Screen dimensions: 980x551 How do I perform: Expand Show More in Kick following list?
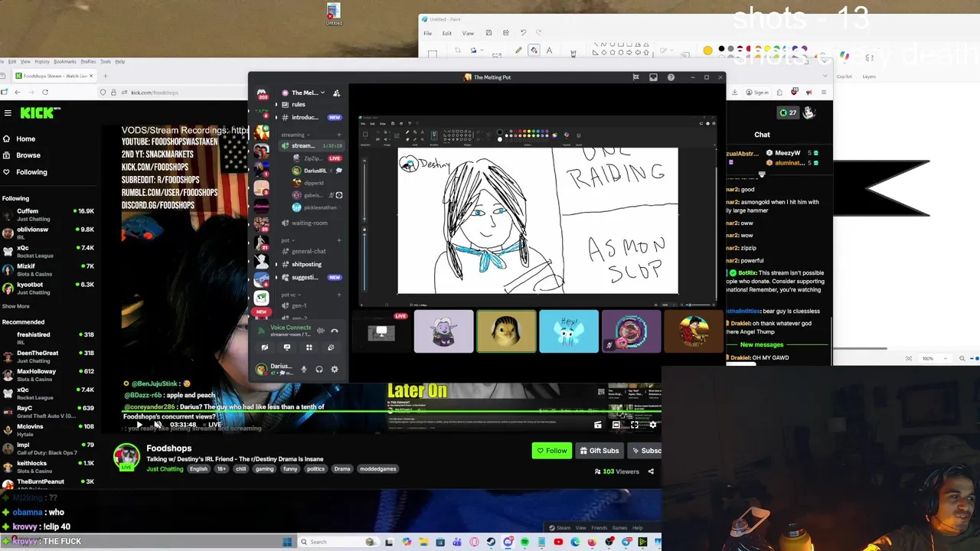pyautogui.click(x=15, y=306)
